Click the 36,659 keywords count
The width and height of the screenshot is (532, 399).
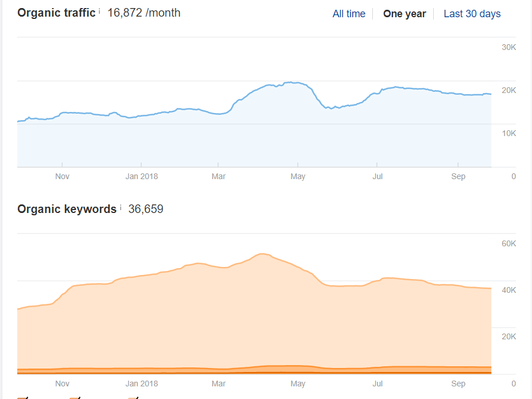[145, 209]
